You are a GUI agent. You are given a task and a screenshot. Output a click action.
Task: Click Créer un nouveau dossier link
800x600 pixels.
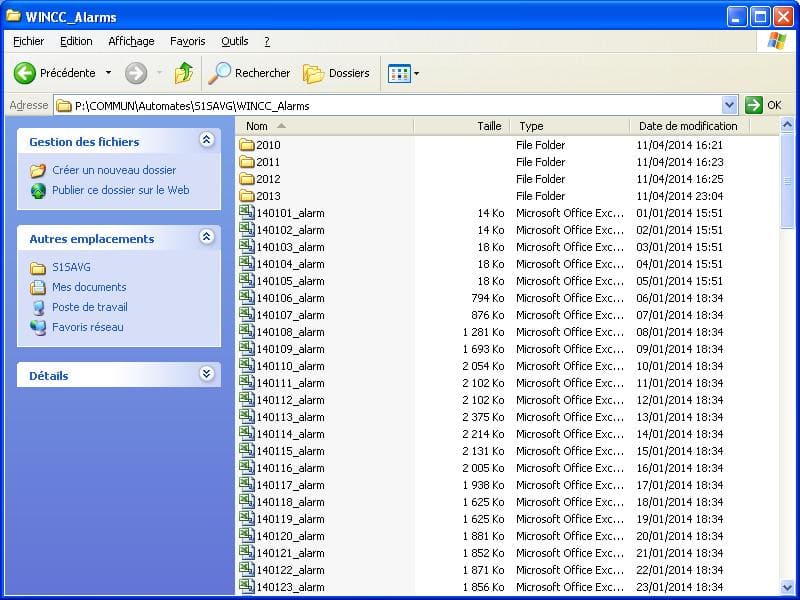[113, 170]
